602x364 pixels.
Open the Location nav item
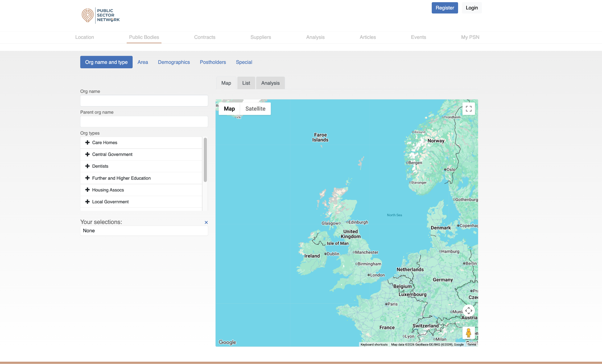pyautogui.click(x=85, y=37)
